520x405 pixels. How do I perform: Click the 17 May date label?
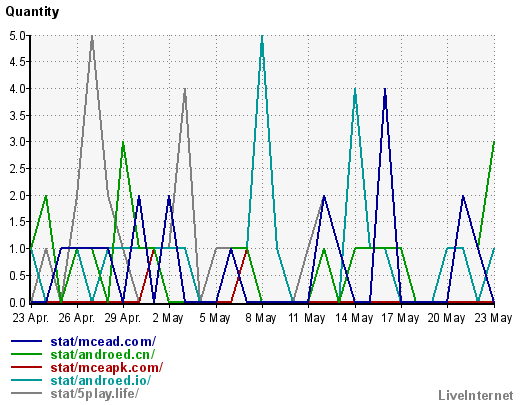[x=400, y=318]
